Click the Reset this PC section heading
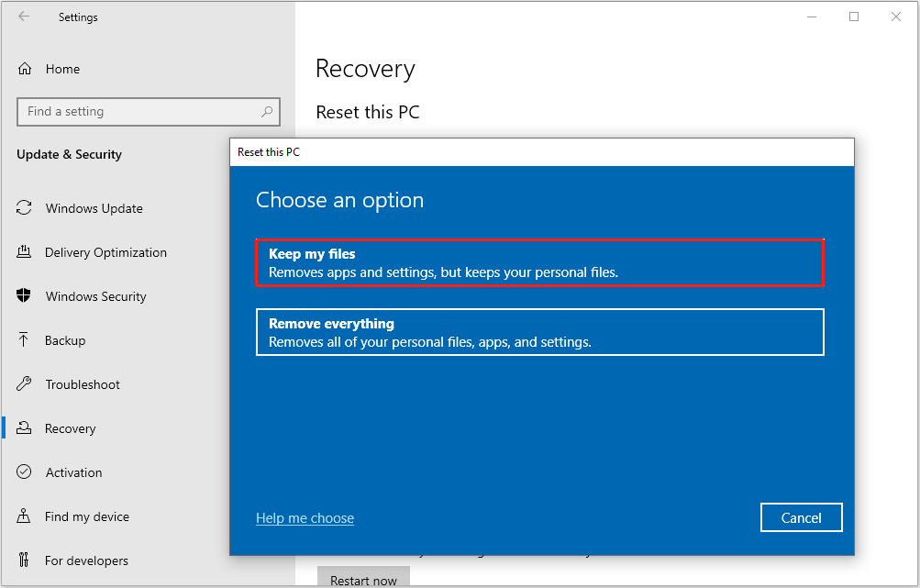The image size is (920, 588). coord(368,112)
